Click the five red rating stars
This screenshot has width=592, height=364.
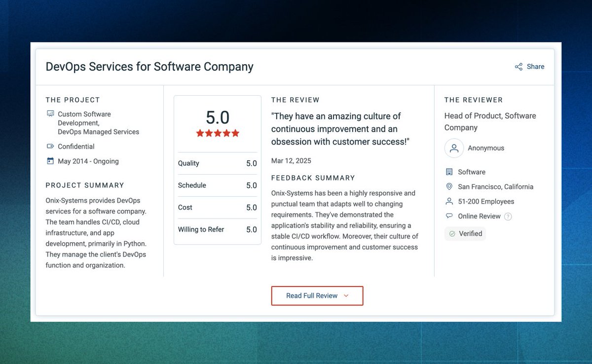point(218,133)
